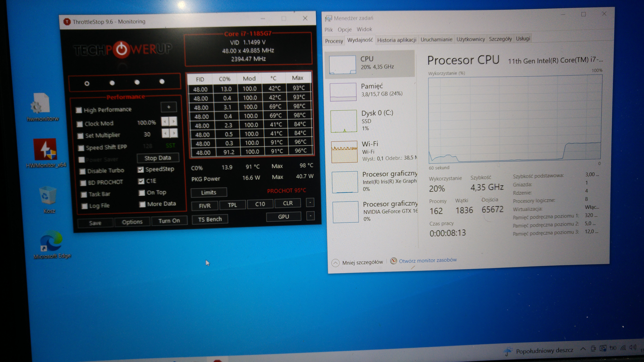Viewport: 644px width, 362px height.
Task: Decrease Set Multiplier with left arrow
Action: pyautogui.click(x=166, y=133)
